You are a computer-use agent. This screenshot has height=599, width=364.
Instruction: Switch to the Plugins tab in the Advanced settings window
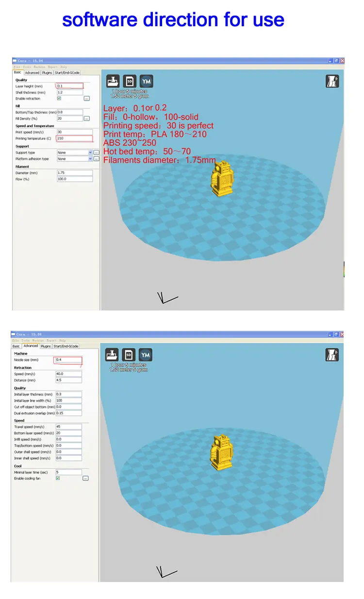click(46, 346)
